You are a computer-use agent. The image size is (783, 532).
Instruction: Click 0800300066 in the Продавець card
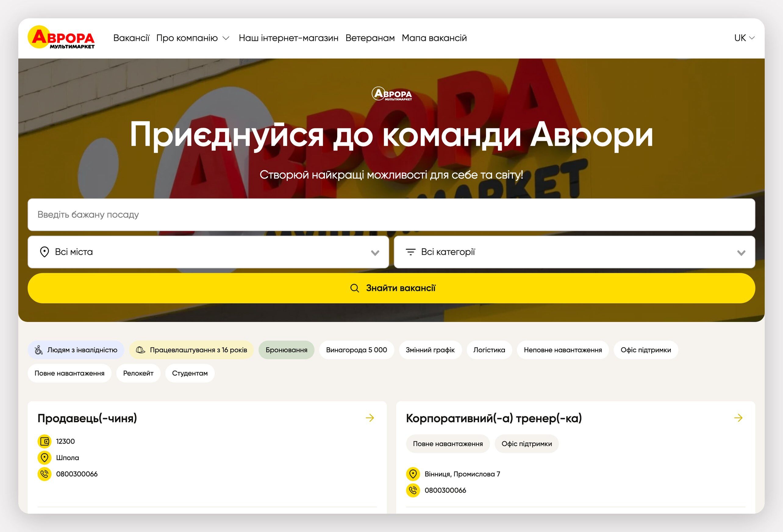coord(77,474)
